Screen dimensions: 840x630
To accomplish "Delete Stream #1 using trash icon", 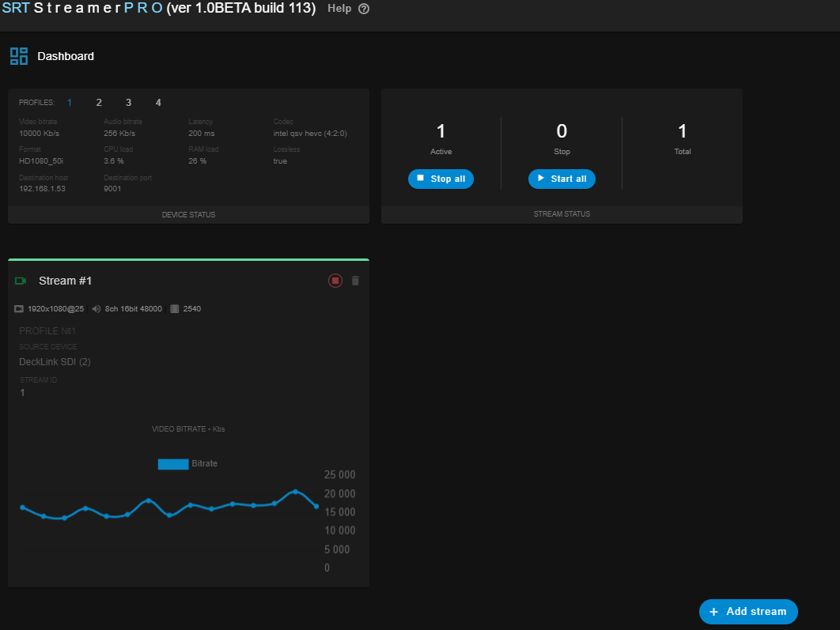I will (x=355, y=281).
